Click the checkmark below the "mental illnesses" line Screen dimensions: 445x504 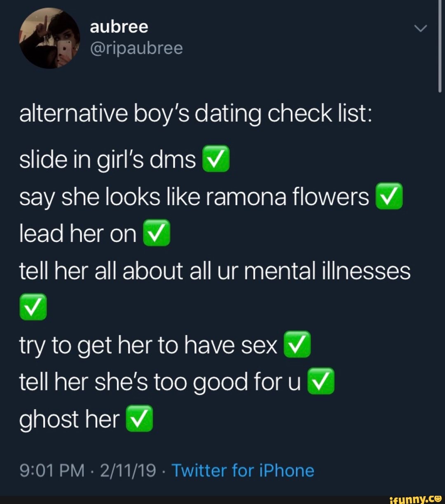point(33,308)
